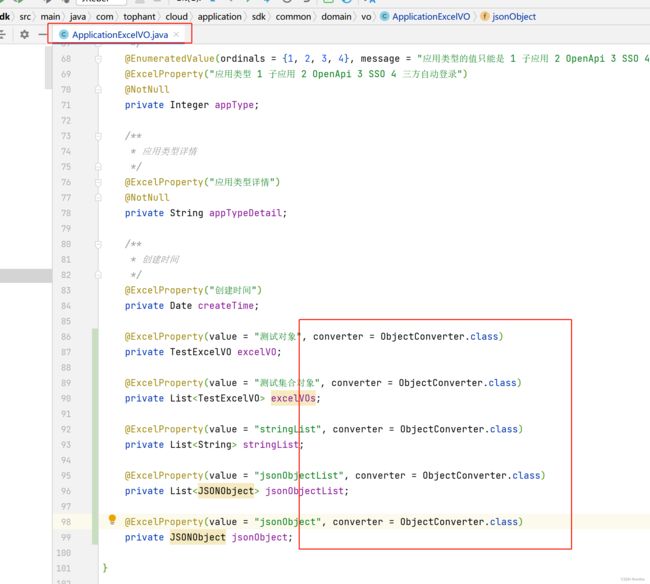Screen dimensions: 650x584
Task: Collapse annotation fold at line 76
Action: [x=98, y=182]
